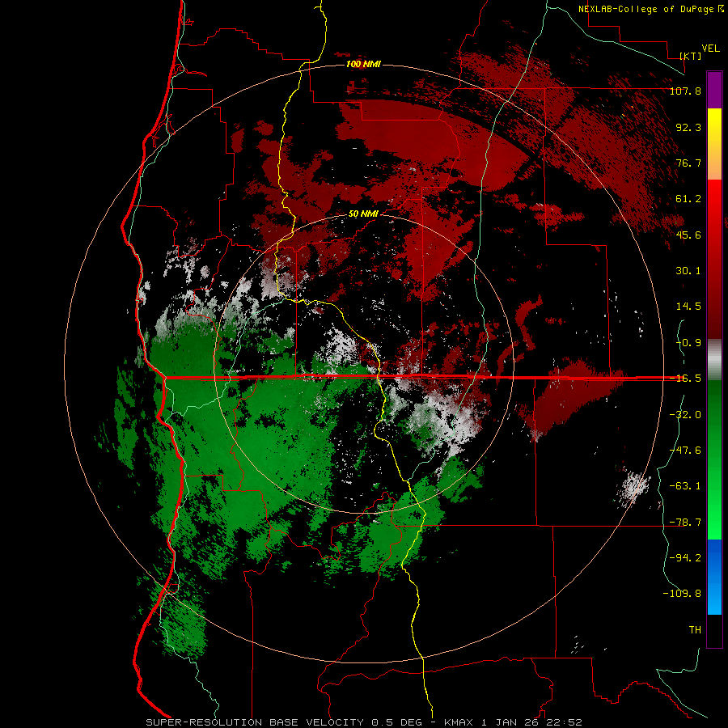Click the 14.5 velocity scale value
728x728 pixels.
688,307
